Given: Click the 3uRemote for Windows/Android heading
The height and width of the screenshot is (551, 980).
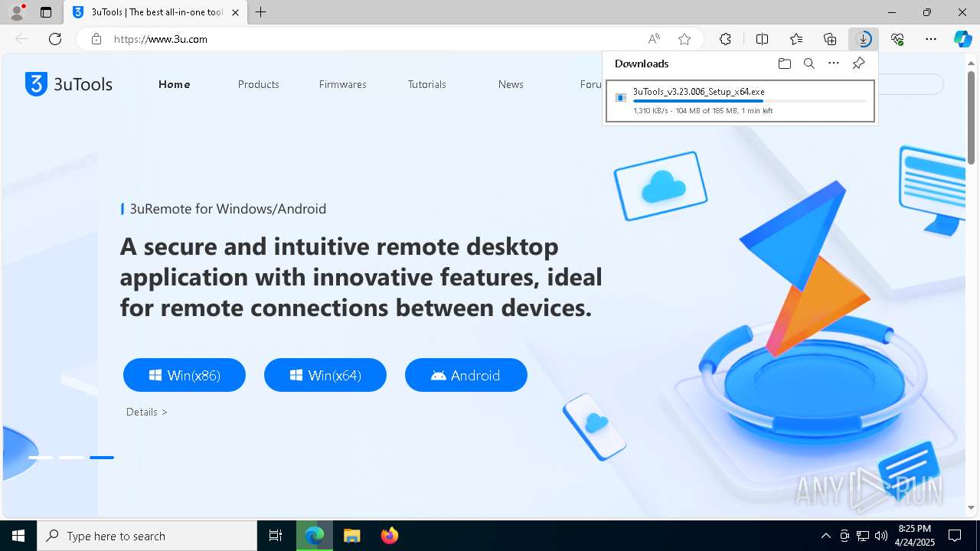Looking at the screenshot, I should point(228,209).
